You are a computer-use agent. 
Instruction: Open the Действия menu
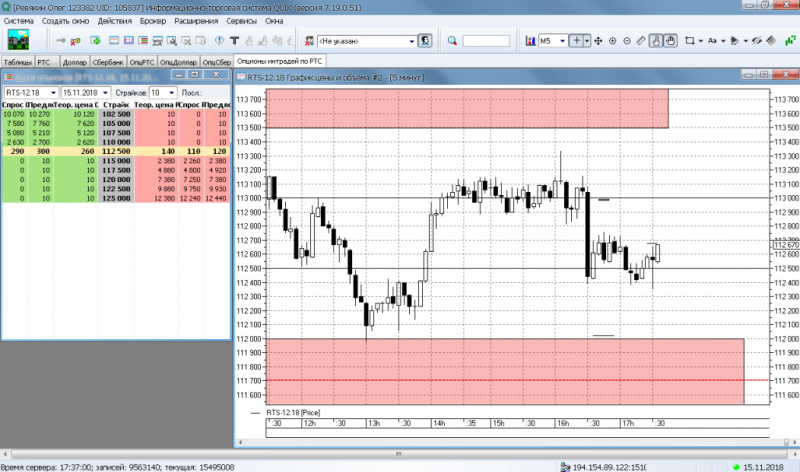tap(115, 21)
